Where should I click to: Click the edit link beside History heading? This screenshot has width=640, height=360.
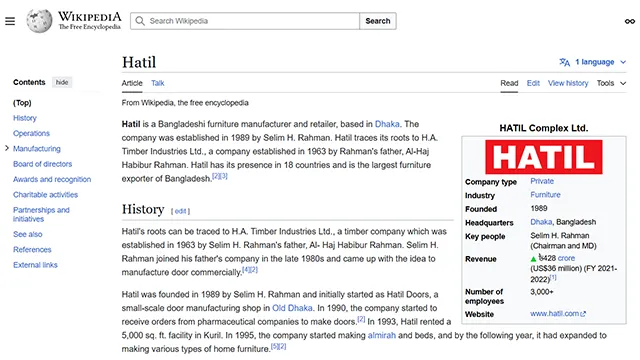pyautogui.click(x=180, y=211)
